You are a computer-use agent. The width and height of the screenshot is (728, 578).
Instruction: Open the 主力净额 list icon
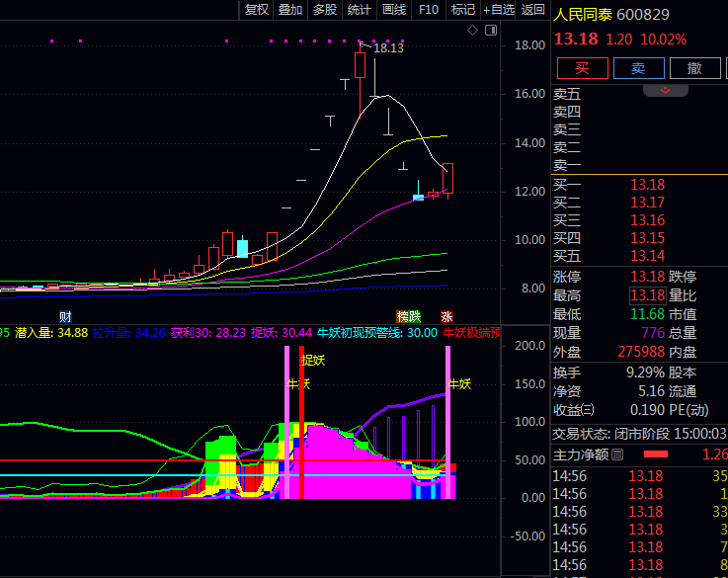[x=617, y=454]
